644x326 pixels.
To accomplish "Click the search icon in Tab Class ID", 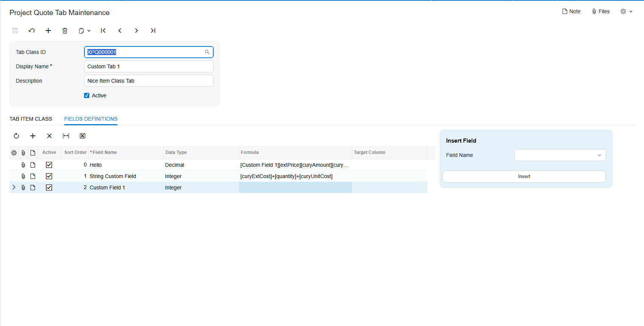I will pos(207,52).
